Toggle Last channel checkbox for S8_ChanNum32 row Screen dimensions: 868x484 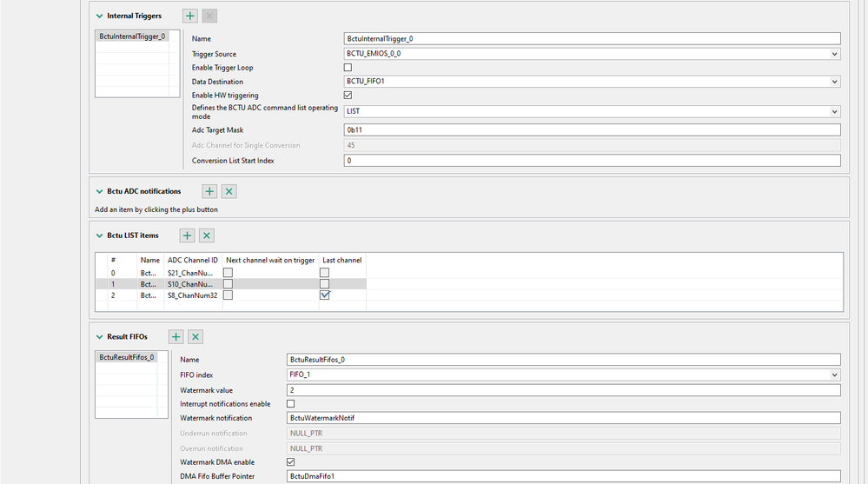(x=325, y=295)
